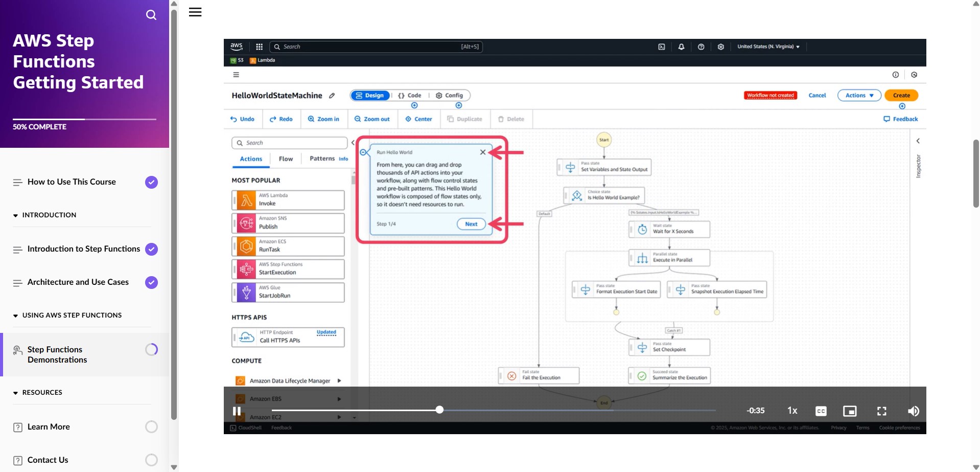This screenshot has width=980, height=472.
Task: Select the Actions tab in states browser
Action: point(251,159)
